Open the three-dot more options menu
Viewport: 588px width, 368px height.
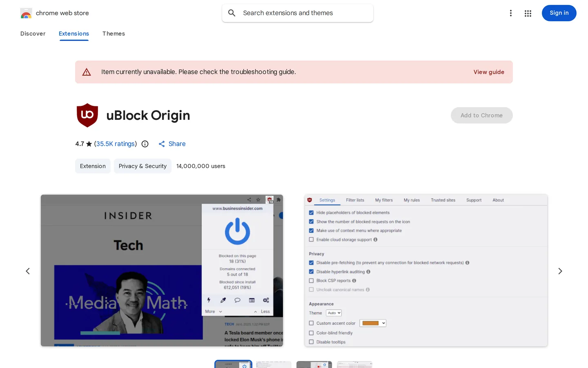(x=510, y=13)
